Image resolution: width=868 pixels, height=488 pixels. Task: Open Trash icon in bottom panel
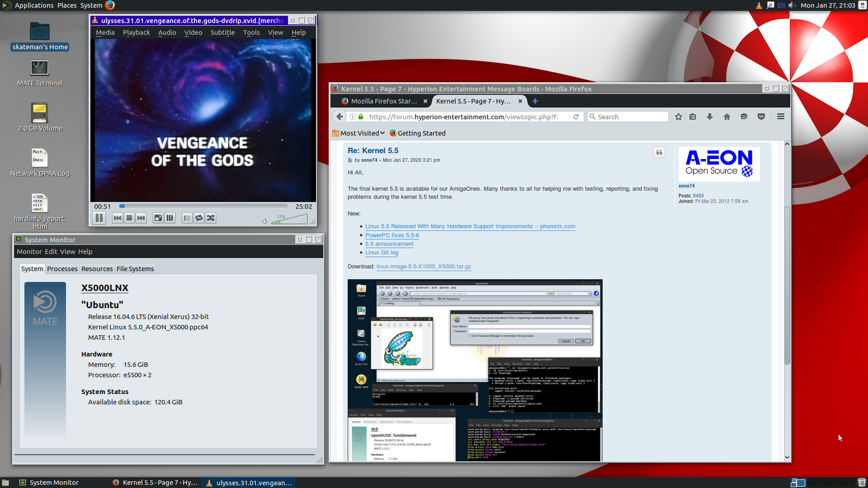pos(862,483)
